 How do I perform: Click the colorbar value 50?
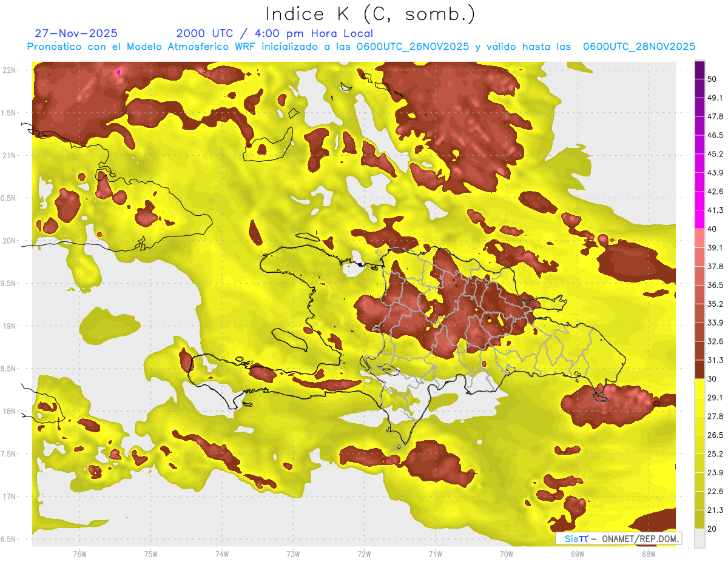(x=713, y=79)
